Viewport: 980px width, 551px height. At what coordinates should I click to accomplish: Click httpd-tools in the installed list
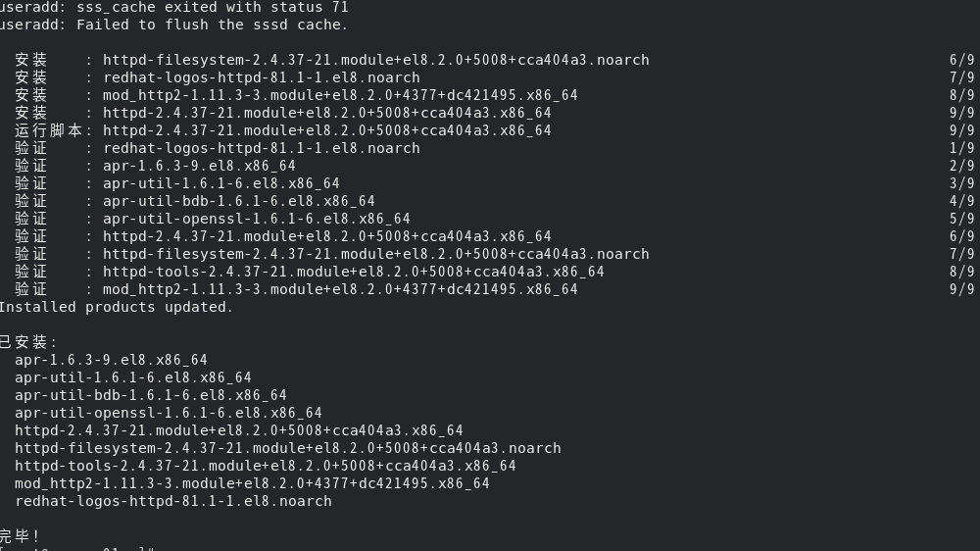point(265,466)
